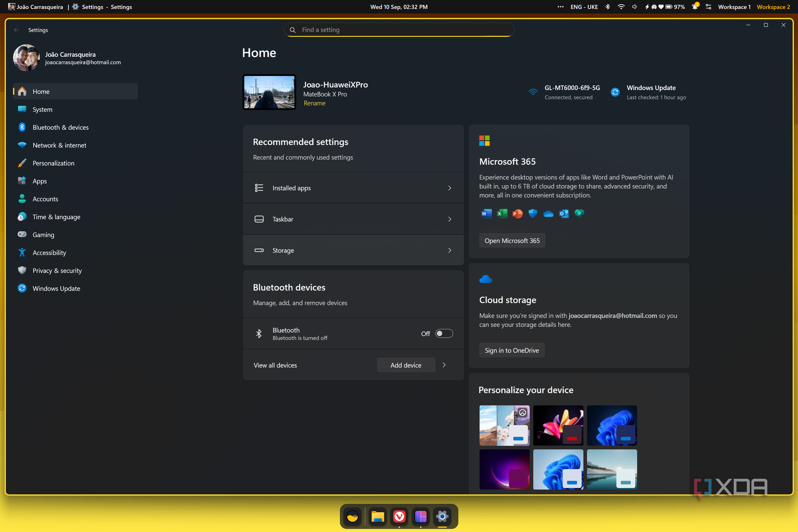Select the Outlook icon in Microsoft 365 row
The height and width of the screenshot is (532, 798).
coord(563,213)
